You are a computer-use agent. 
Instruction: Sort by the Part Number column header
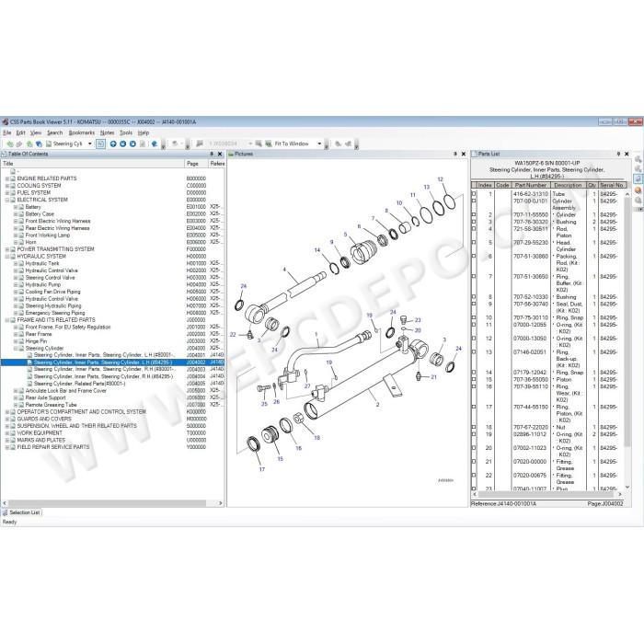(x=530, y=185)
